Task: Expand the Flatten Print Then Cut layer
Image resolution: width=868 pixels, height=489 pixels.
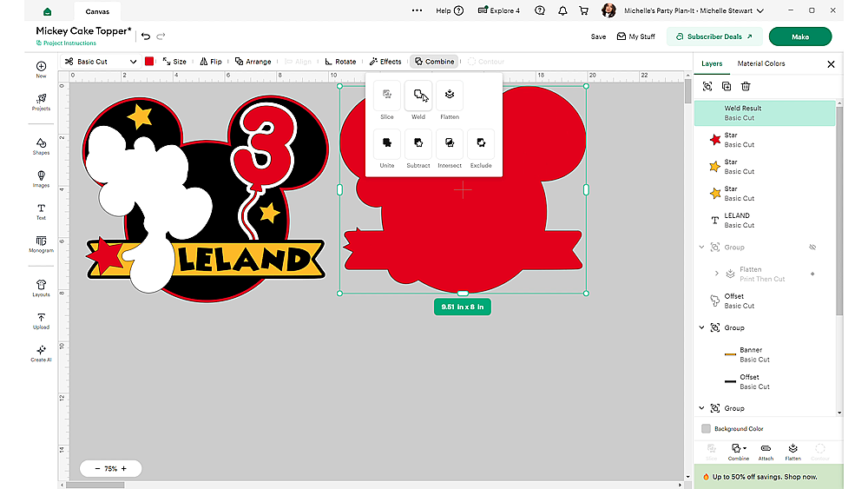Action: (717, 274)
